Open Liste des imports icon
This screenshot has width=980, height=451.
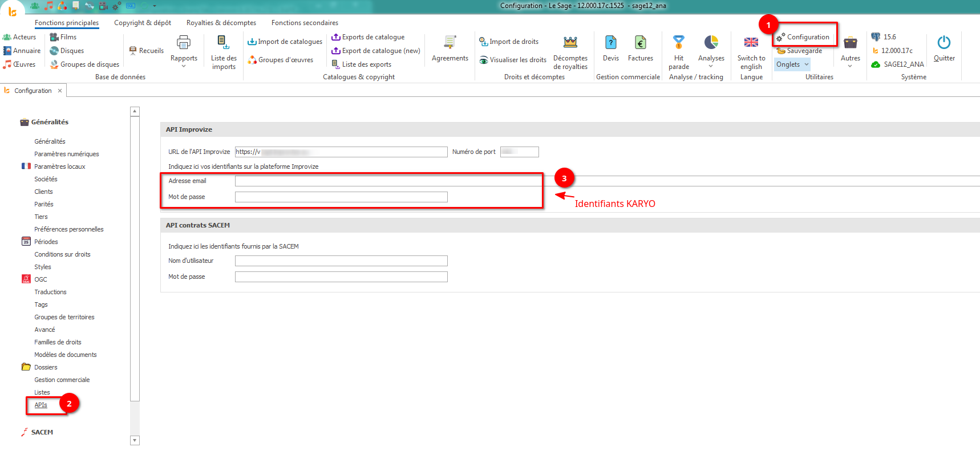(223, 43)
